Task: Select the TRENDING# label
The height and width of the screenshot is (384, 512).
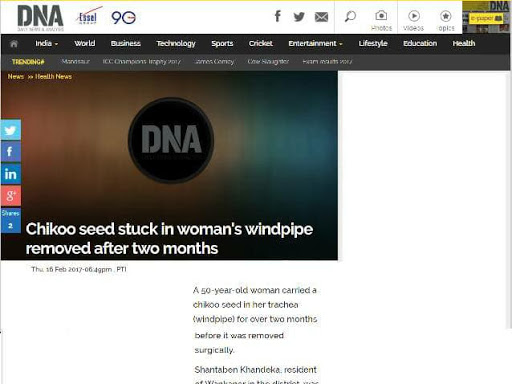Action: tap(28, 62)
